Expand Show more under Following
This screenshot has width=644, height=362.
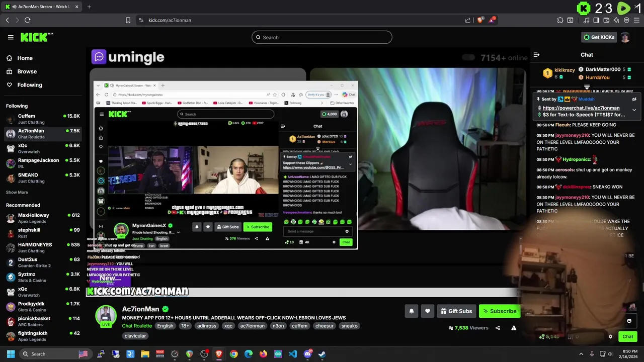pyautogui.click(x=17, y=192)
